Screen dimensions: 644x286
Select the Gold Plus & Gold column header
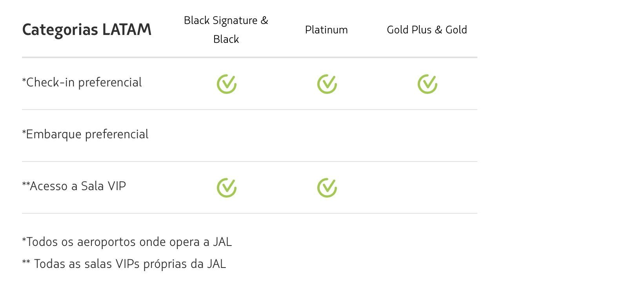point(427,30)
